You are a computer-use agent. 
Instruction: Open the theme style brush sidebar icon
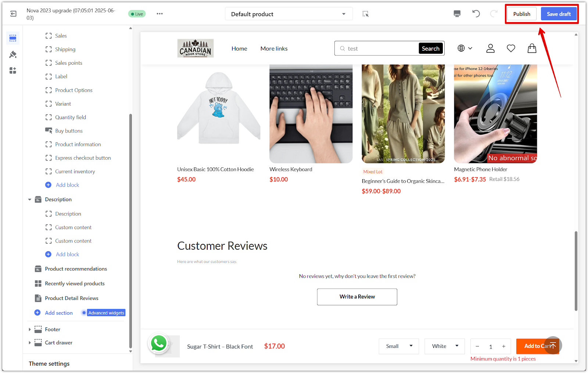[13, 54]
